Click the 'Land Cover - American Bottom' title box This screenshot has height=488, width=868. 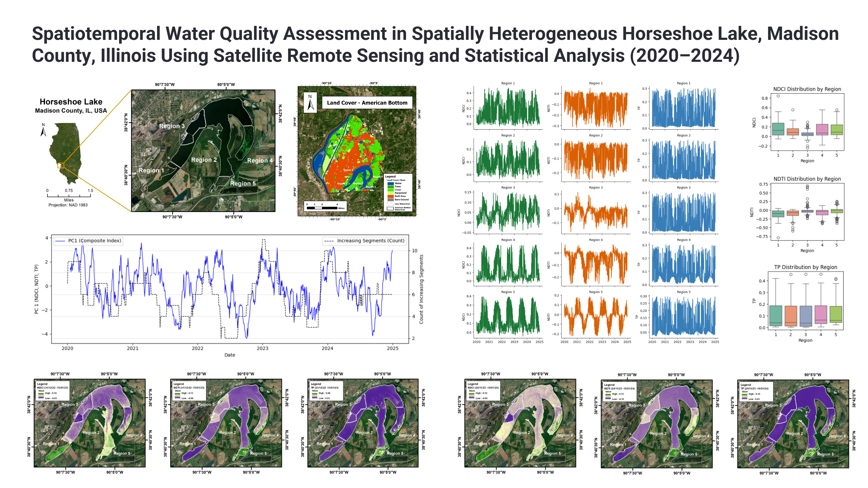[x=367, y=103]
